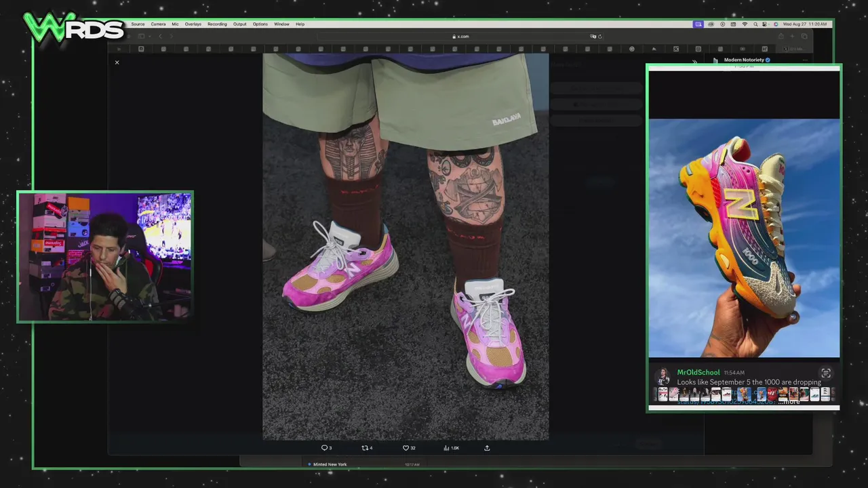Collapse sidebar with double chevron icon
Viewport: 868px width, 488px height.
tap(694, 62)
